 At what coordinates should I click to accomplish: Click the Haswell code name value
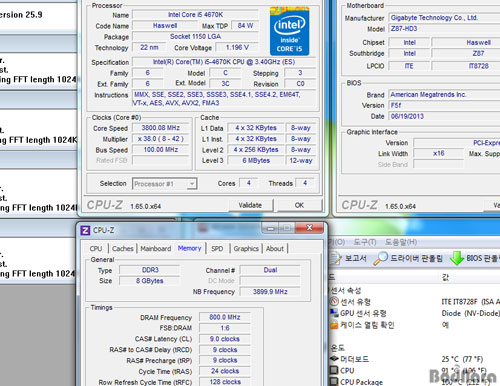point(165,26)
